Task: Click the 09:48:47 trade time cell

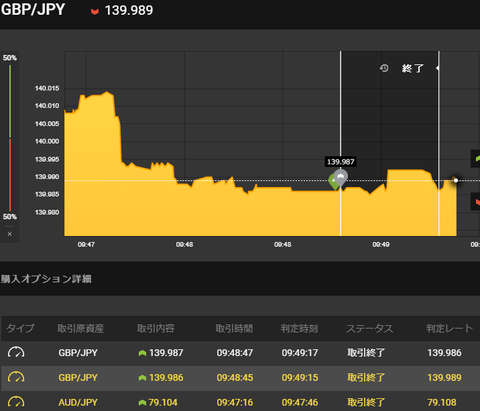Action: (235, 353)
